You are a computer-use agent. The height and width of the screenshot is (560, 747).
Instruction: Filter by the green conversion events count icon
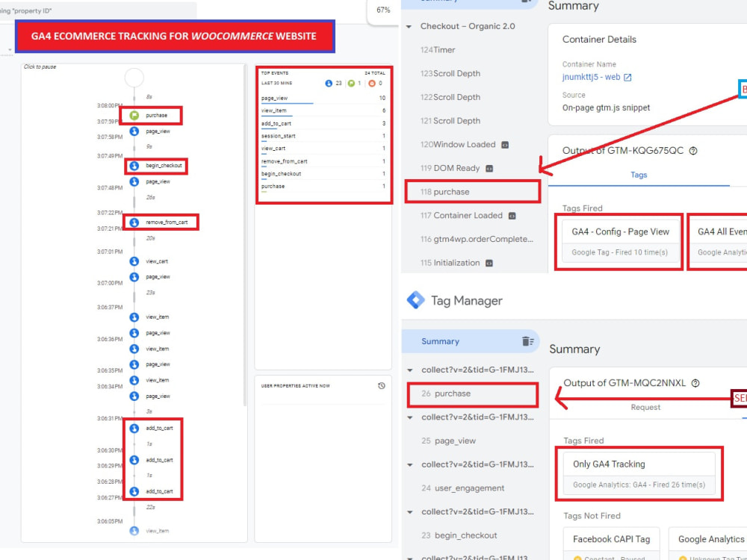coord(351,84)
